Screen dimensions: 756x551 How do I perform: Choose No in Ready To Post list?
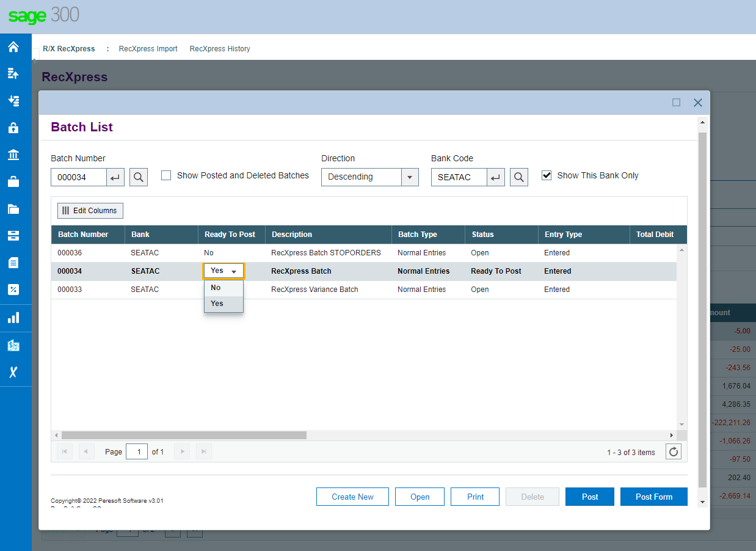point(224,288)
